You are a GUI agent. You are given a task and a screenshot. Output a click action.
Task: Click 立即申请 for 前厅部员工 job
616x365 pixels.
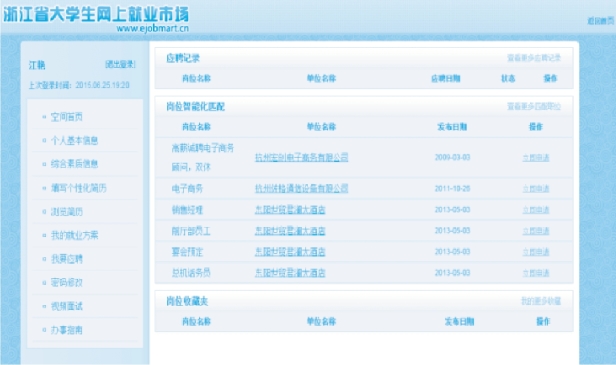coord(536,231)
